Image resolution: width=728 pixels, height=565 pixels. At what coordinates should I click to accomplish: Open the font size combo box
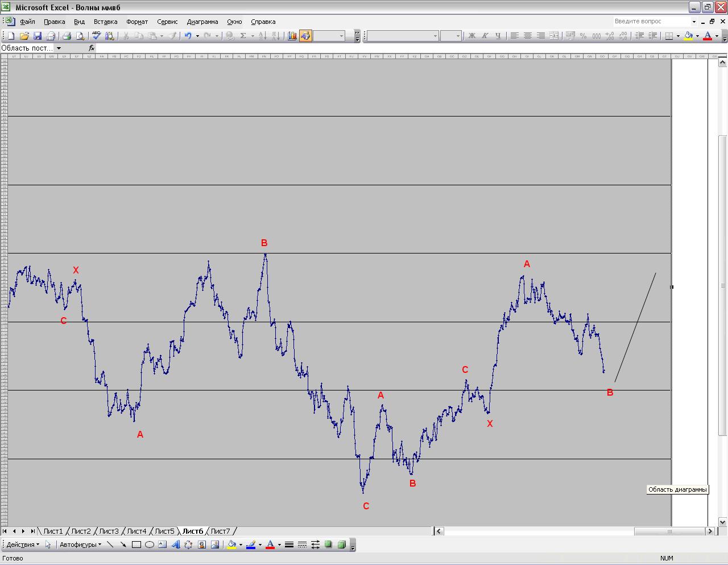pos(450,36)
